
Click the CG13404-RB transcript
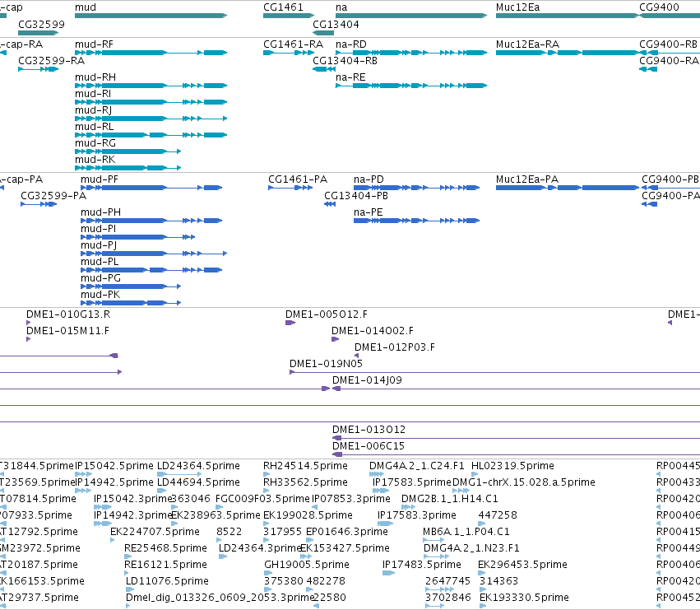[x=324, y=69]
